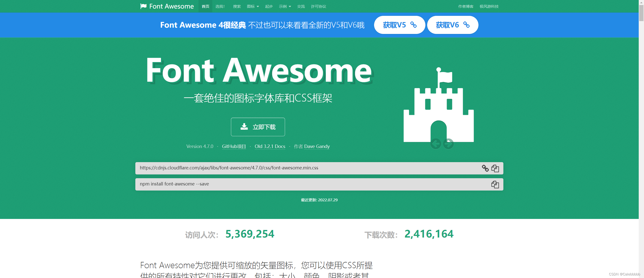Click the 最近更新: 2022.07.29 text
The image size is (644, 278).
[319, 200]
